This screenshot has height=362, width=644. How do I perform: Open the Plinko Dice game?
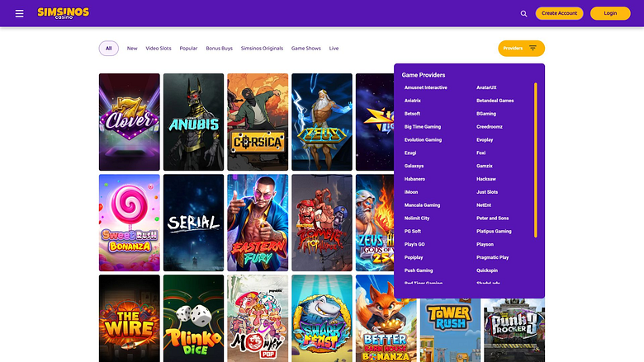coord(193,318)
